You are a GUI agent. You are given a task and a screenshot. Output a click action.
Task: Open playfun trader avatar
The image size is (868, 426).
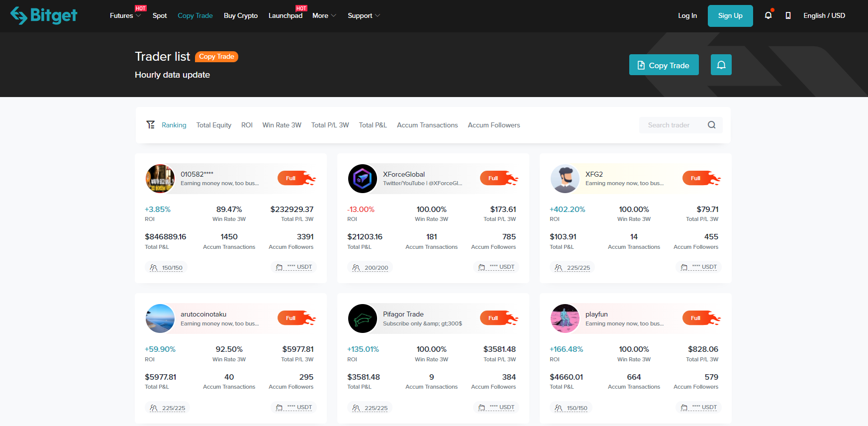click(x=565, y=319)
